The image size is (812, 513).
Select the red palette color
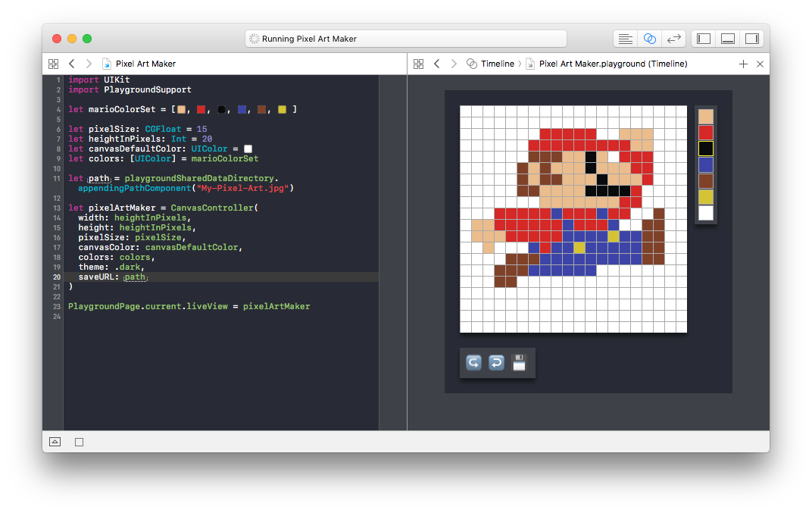(706, 133)
